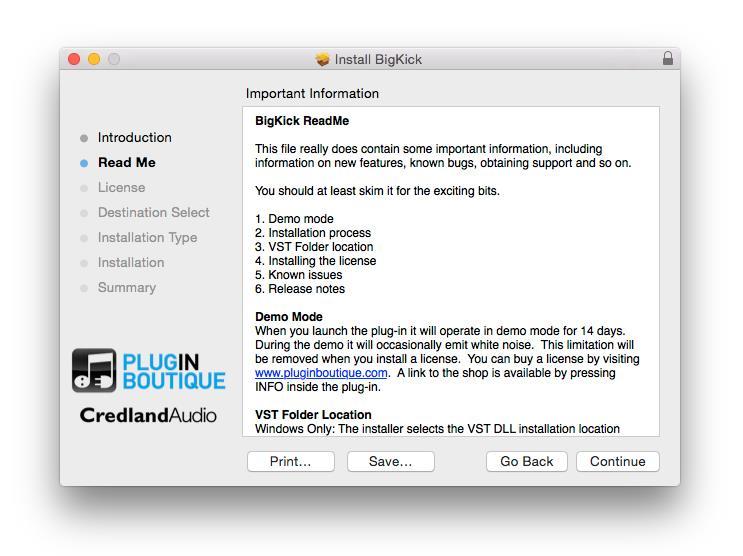Click the Continue button
This screenshot has width=743, height=556.
click(x=617, y=461)
